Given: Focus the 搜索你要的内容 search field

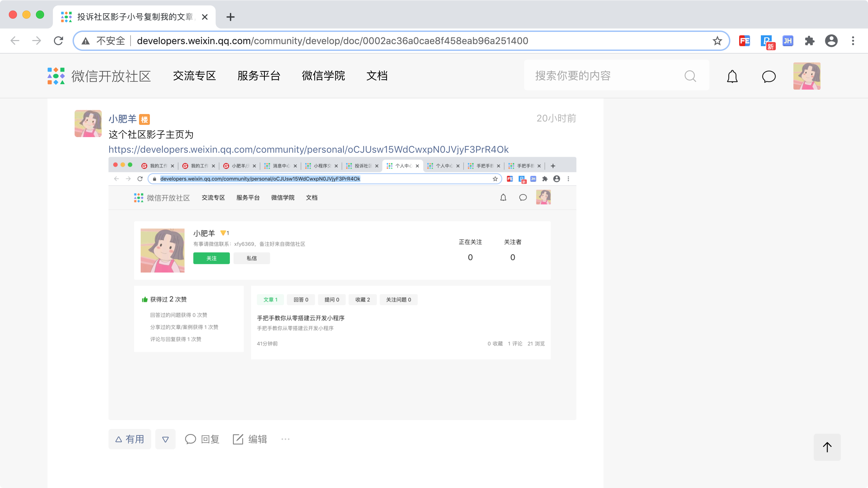Looking at the screenshot, I should (x=604, y=76).
